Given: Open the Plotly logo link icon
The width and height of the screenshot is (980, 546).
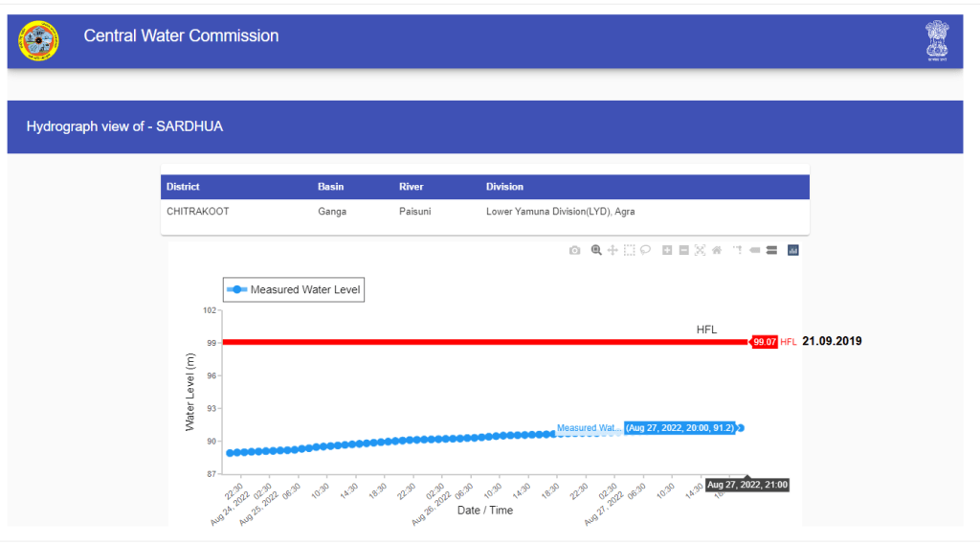Looking at the screenshot, I should pyautogui.click(x=792, y=250).
